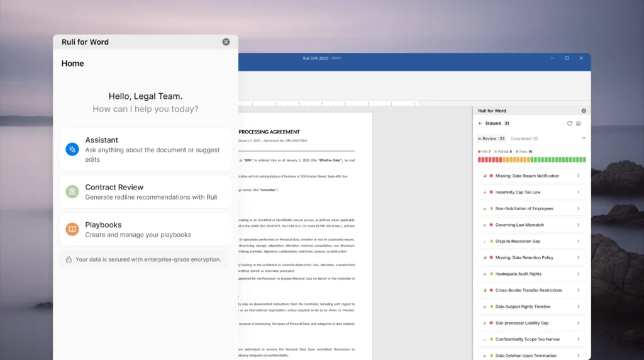This screenshot has height=360, width=644.
Task: Open the Playbooks card
Action: click(x=145, y=230)
